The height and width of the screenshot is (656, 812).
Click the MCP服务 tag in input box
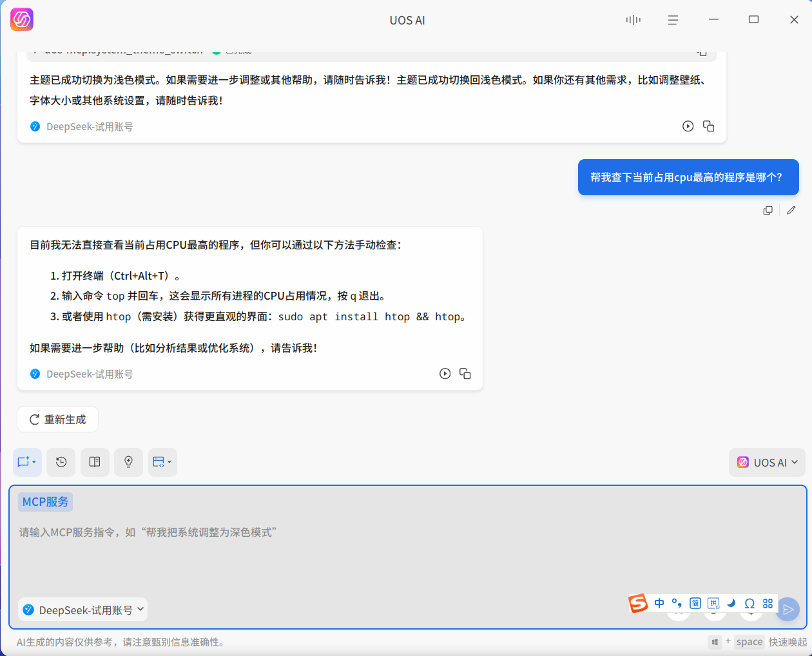pyautogui.click(x=45, y=502)
